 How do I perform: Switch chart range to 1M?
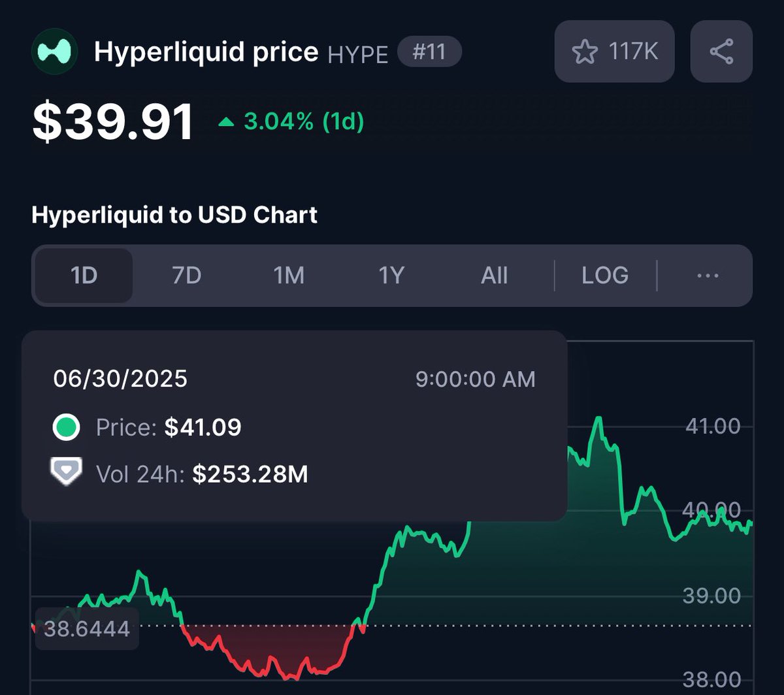[289, 275]
